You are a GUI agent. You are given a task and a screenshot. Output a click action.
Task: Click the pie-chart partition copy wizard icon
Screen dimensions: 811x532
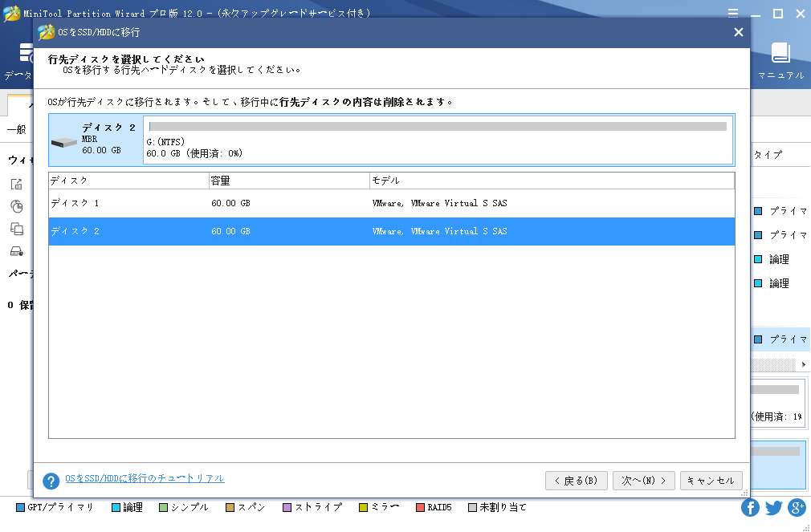(x=17, y=206)
